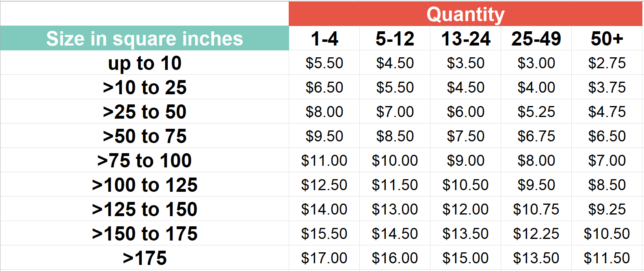Click the 1-4 quantity column header
This screenshot has width=644, height=271.
click(324, 39)
